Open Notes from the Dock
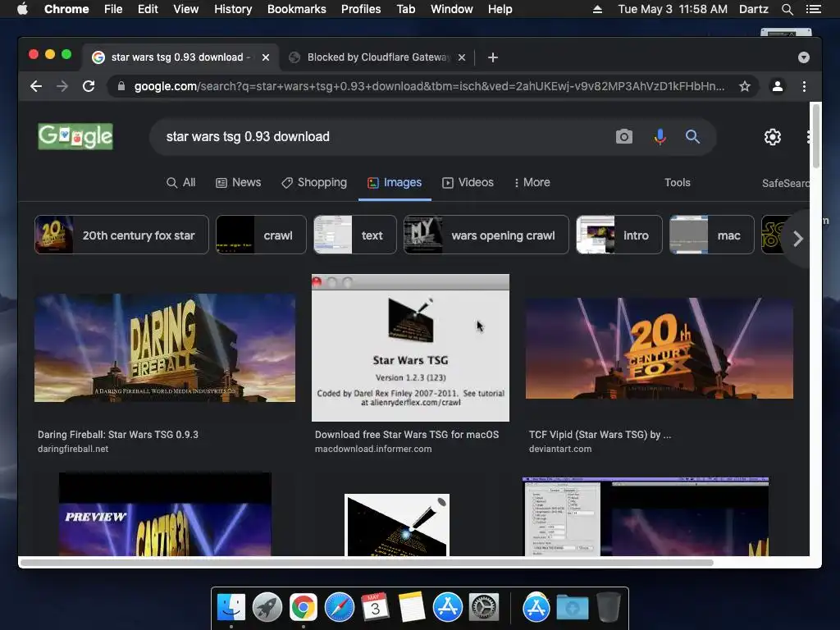The height and width of the screenshot is (630, 840). click(x=412, y=608)
